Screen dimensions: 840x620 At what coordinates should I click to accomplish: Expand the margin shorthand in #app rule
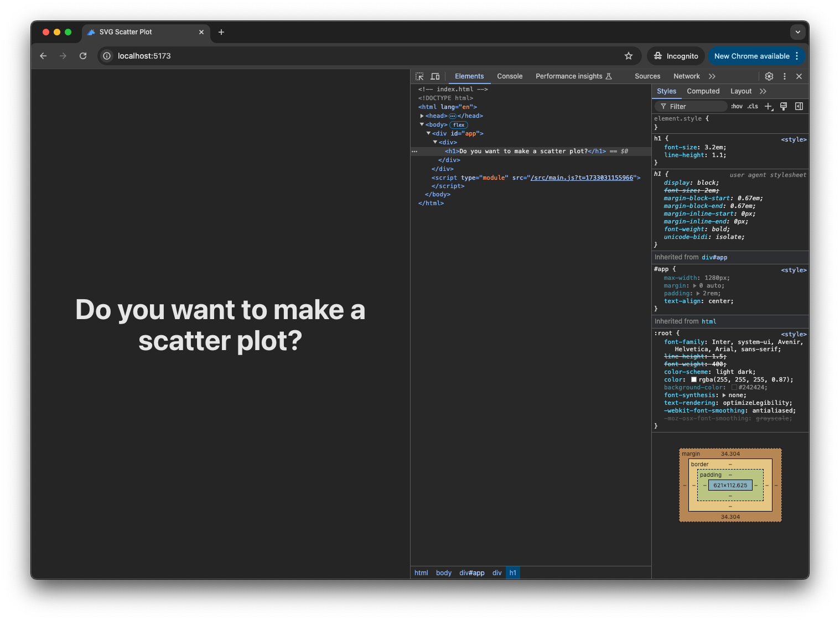tap(695, 286)
